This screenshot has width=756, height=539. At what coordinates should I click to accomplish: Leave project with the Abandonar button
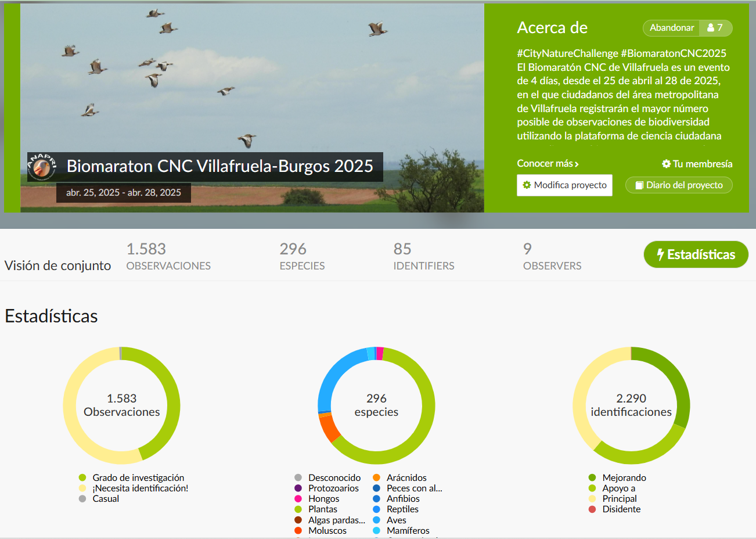point(672,28)
